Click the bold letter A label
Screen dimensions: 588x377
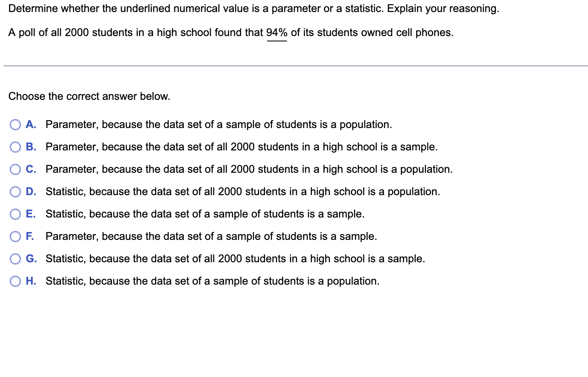click(31, 124)
